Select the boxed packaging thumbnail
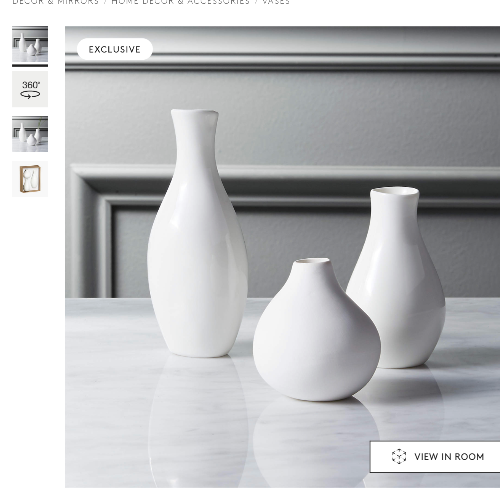 click(30, 179)
